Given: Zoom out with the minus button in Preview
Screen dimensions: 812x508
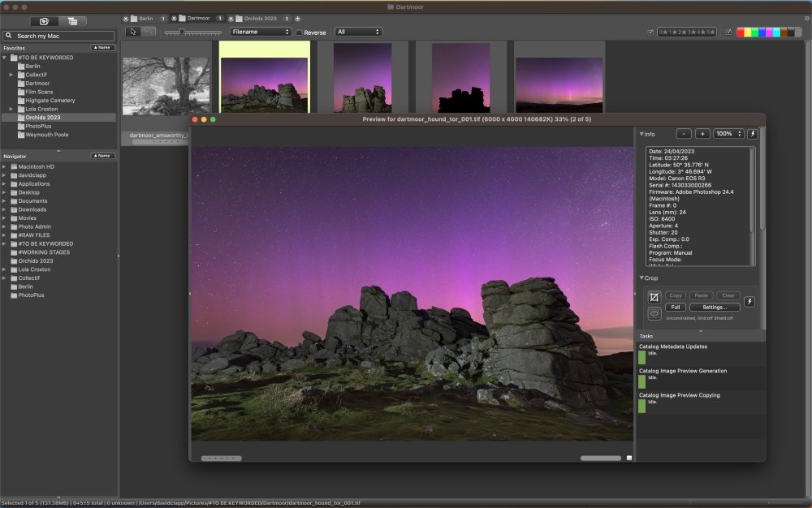Looking at the screenshot, I should 684,134.
